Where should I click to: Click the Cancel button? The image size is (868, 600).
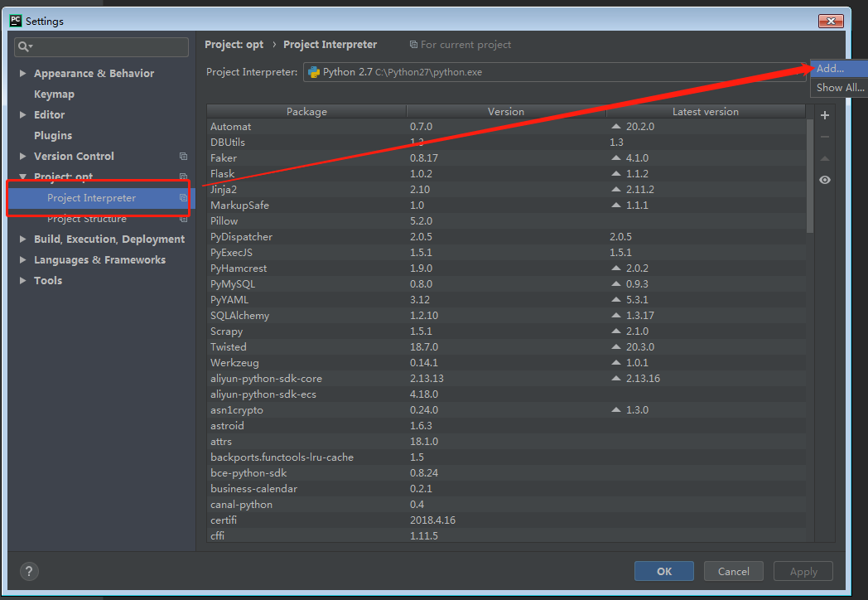click(734, 571)
